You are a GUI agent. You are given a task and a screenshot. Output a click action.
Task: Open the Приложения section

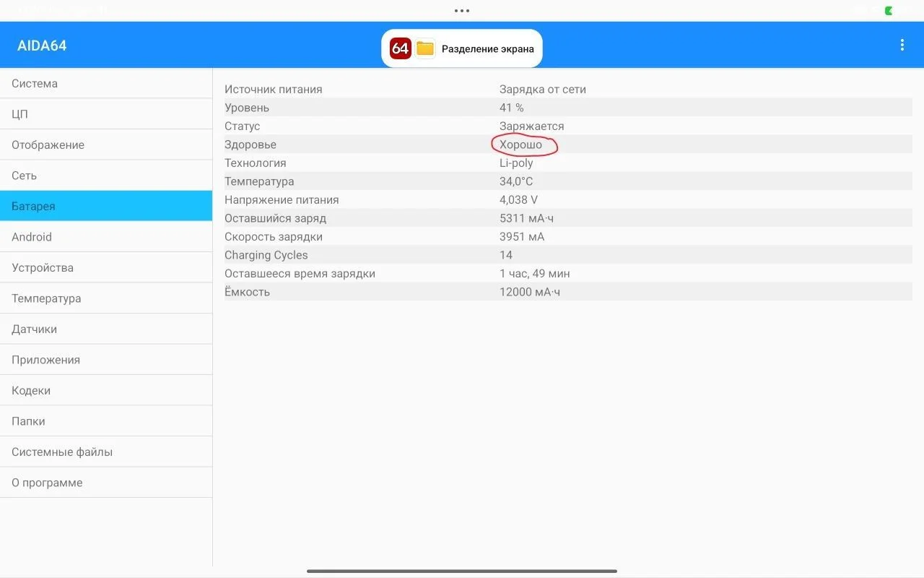tap(106, 360)
